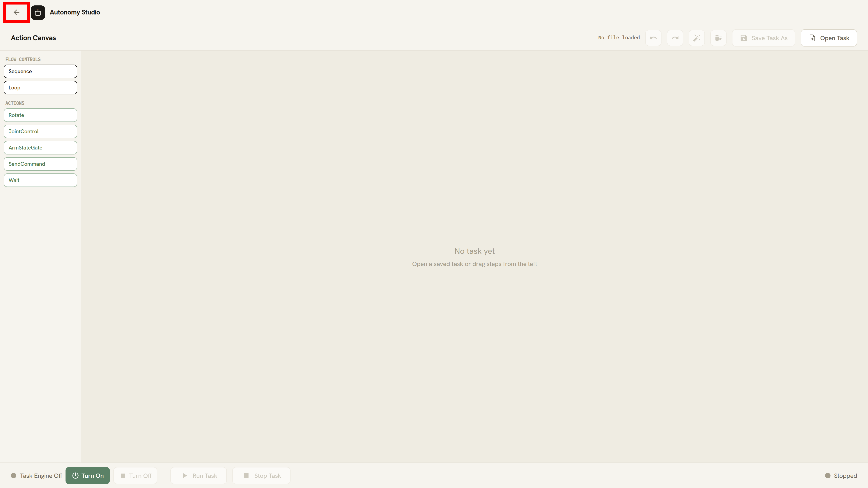The image size is (868, 488).
Task: Click the redo arrow icon
Action: tap(675, 38)
